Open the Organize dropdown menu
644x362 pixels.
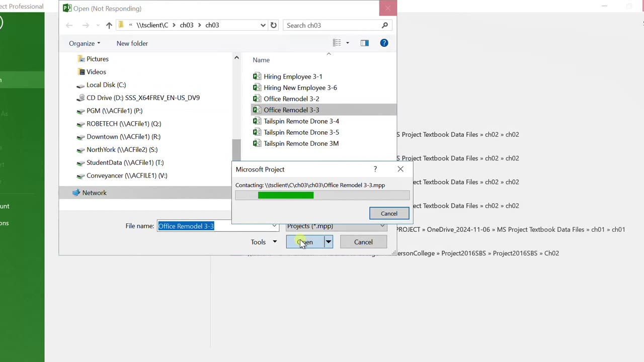tap(85, 43)
